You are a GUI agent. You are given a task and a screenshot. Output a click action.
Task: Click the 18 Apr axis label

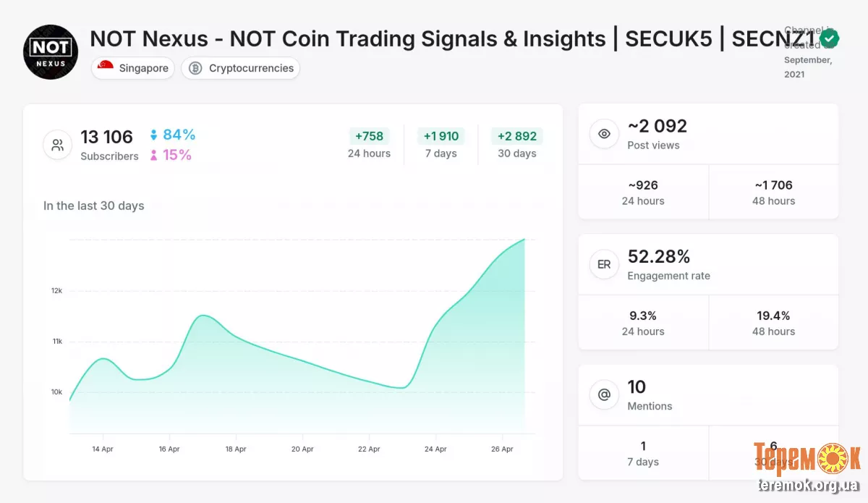point(236,449)
